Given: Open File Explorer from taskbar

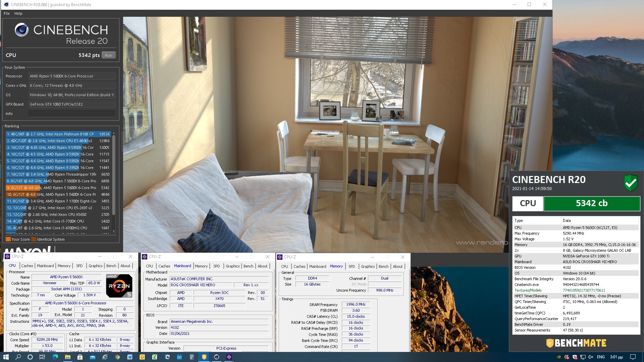Looking at the screenshot, I should click(x=67, y=357).
